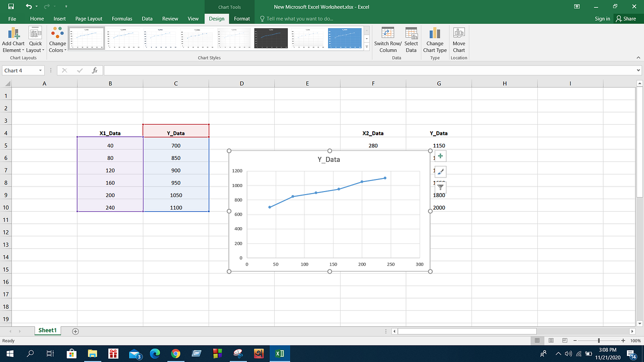
Task: Switch to the Format ribbon tab
Action: [x=242, y=19]
